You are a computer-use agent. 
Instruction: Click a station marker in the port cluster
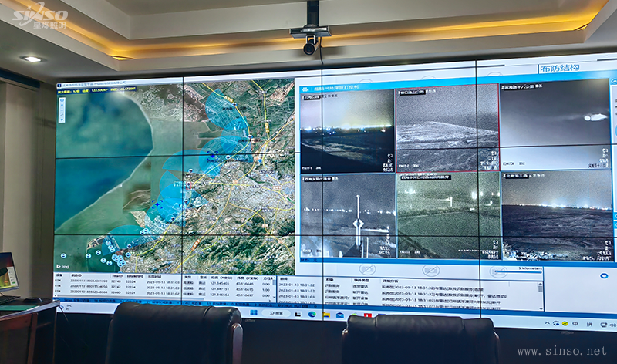(x=108, y=245)
